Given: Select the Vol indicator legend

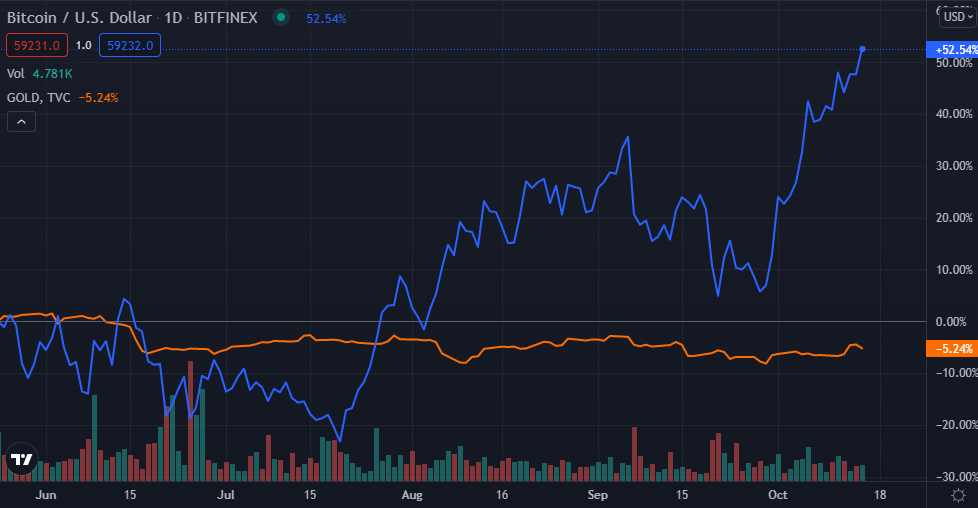Looking at the screenshot, I should pos(16,74).
